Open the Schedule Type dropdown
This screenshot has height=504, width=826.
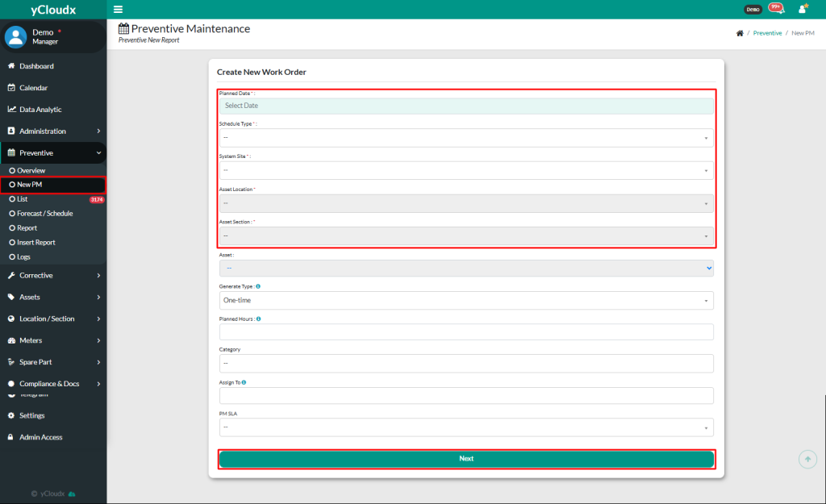tap(466, 138)
